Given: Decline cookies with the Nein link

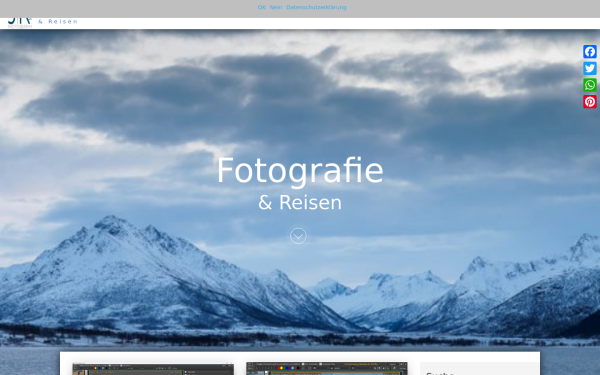Looking at the screenshot, I should point(276,7).
